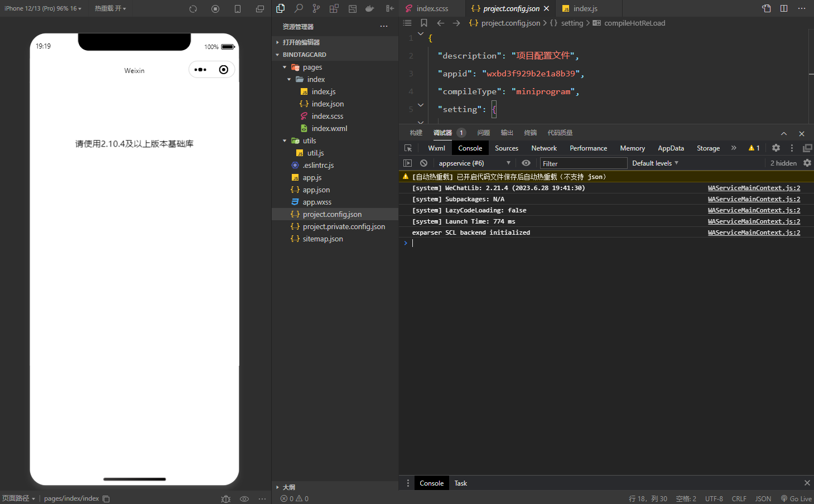Toggle hot reload dropdown (热重载 开)
The height and width of the screenshot is (504, 814).
click(x=110, y=8)
